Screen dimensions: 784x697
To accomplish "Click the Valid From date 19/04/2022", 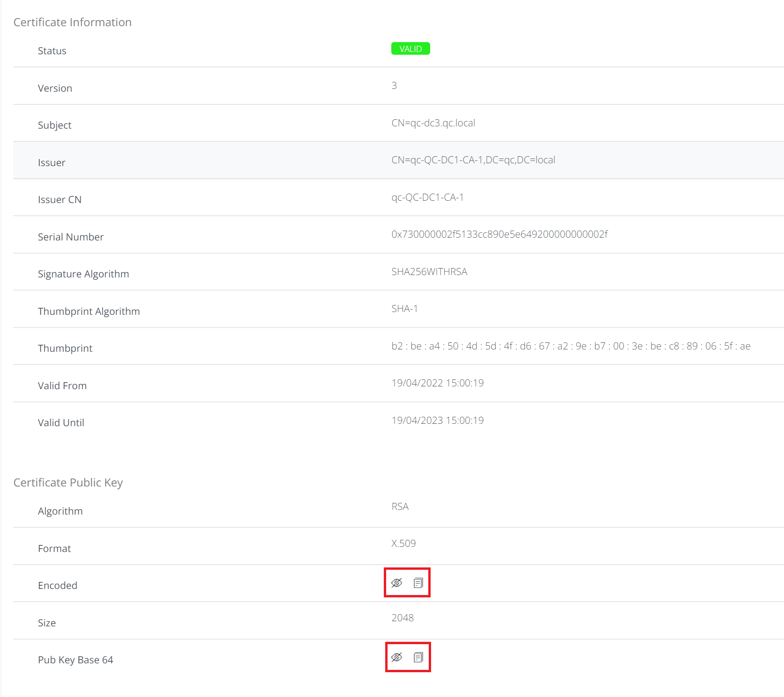I will click(437, 383).
